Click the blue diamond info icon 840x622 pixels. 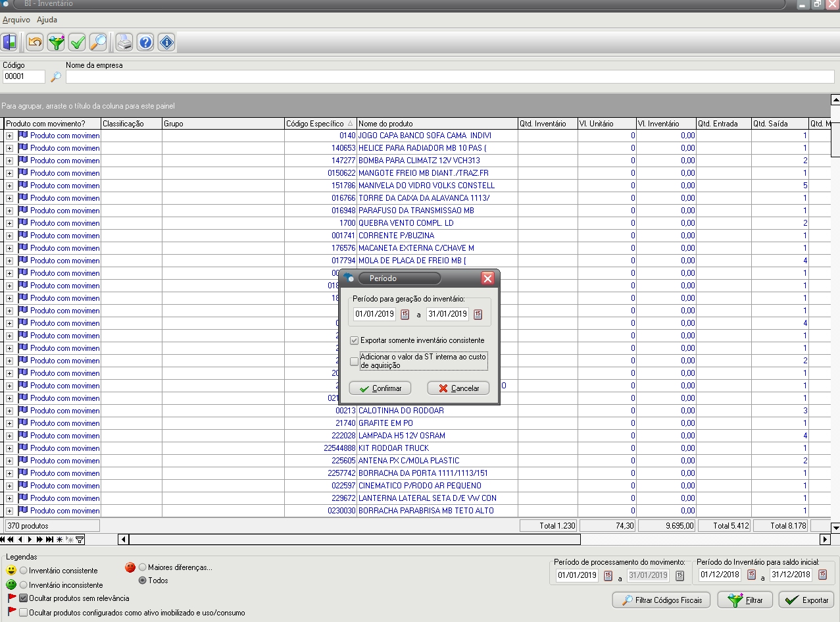click(x=166, y=43)
